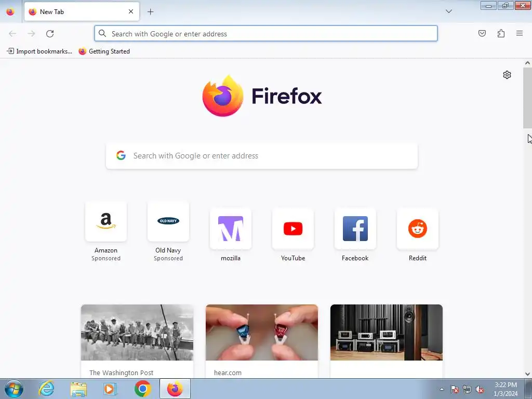532x399 pixels.
Task: Open the audio equipment story thumbnail
Action: click(387, 332)
